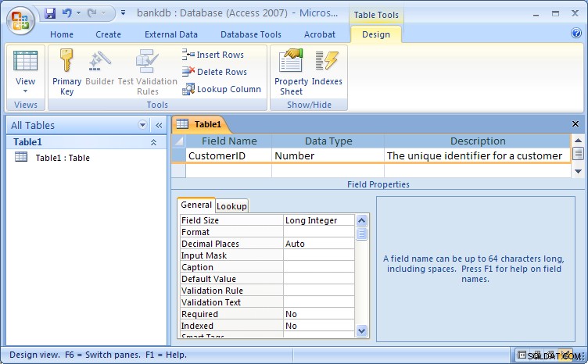The image size is (588, 364).
Task: Click the Input Mask property field
Action: point(319,255)
